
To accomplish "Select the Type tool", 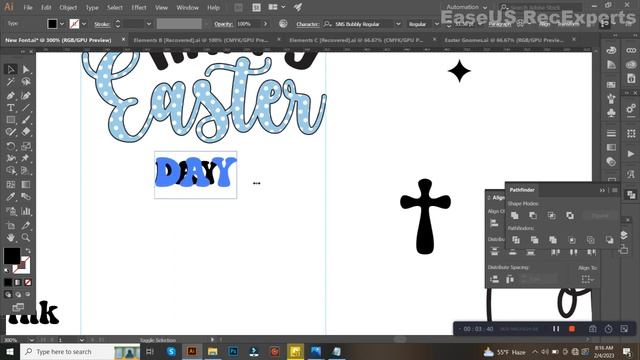I will click(11, 108).
